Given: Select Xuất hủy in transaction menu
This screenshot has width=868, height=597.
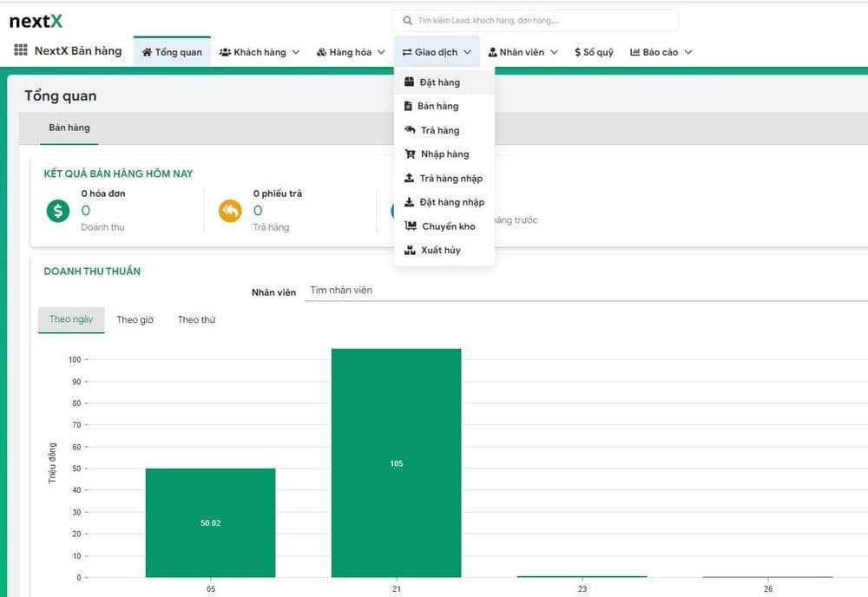Looking at the screenshot, I should (x=440, y=250).
